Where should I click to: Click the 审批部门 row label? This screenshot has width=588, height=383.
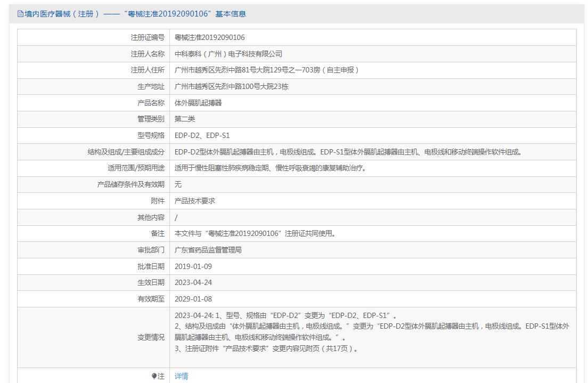[x=151, y=250]
